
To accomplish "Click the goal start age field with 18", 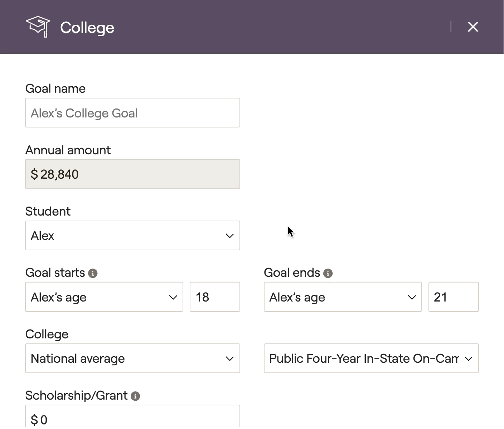I will click(x=215, y=297).
